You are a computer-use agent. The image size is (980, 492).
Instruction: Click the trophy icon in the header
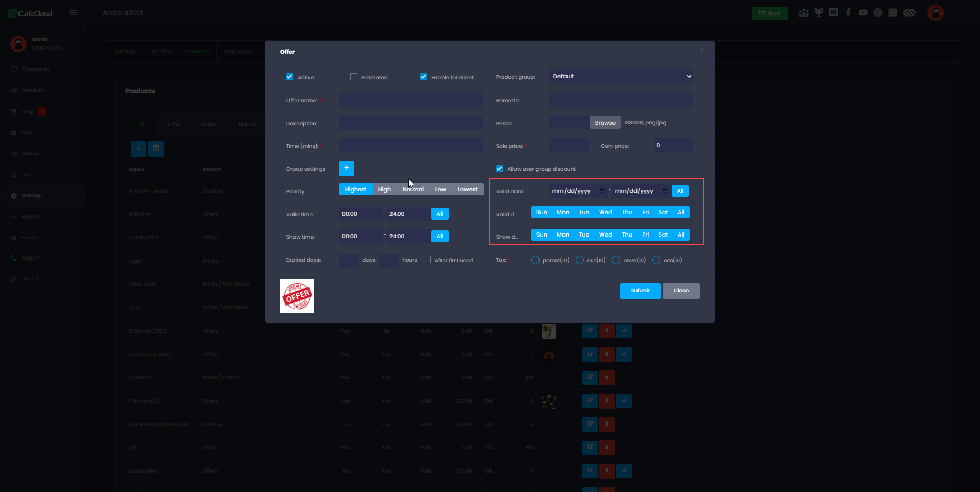[819, 13]
